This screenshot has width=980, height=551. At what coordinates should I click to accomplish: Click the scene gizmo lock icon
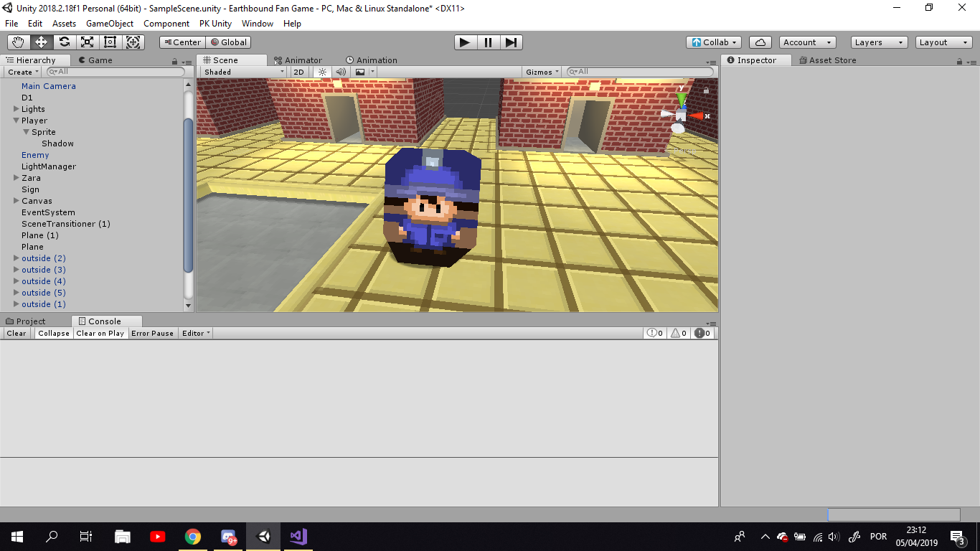pos(706,90)
